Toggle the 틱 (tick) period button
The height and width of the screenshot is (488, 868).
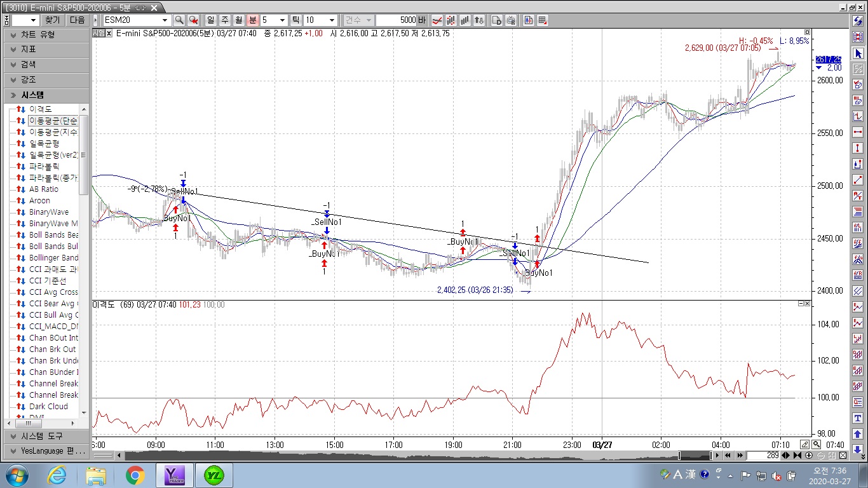tap(295, 20)
